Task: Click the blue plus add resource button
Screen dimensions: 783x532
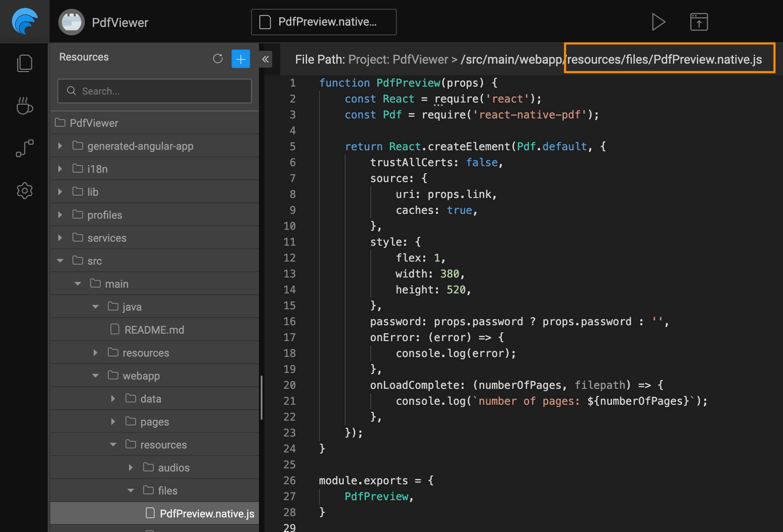Action: pyautogui.click(x=241, y=59)
